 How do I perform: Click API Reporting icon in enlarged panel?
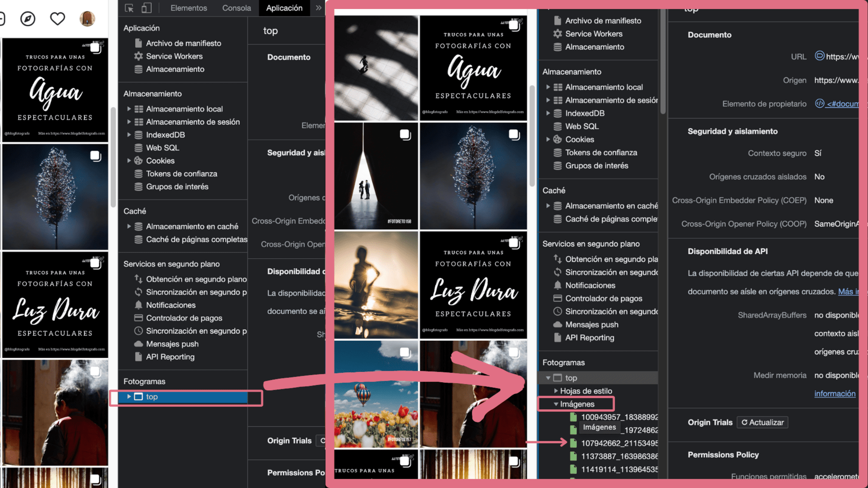[x=557, y=337]
